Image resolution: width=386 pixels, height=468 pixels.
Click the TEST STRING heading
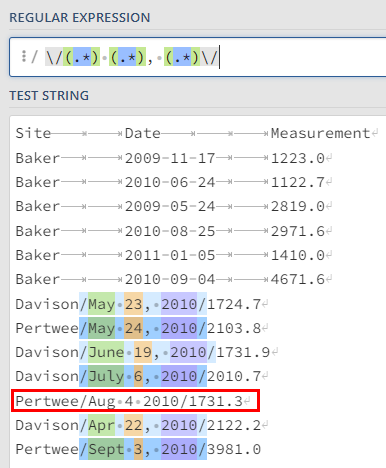[x=49, y=96]
